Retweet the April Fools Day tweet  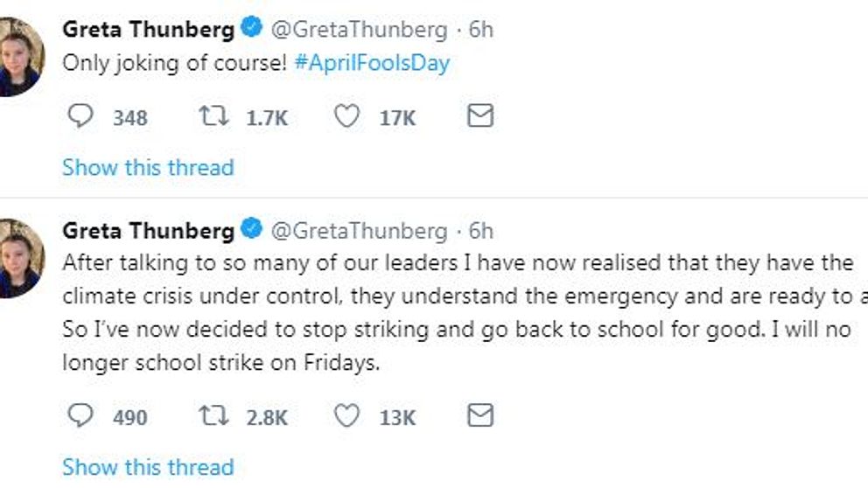213,116
